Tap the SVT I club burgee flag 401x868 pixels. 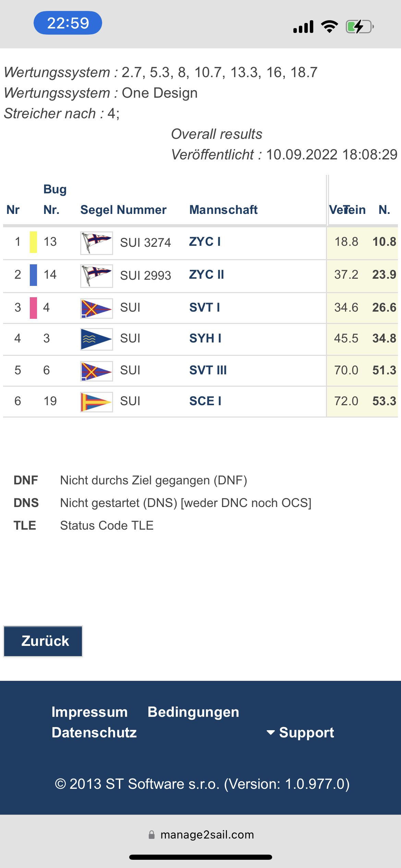[96, 308]
